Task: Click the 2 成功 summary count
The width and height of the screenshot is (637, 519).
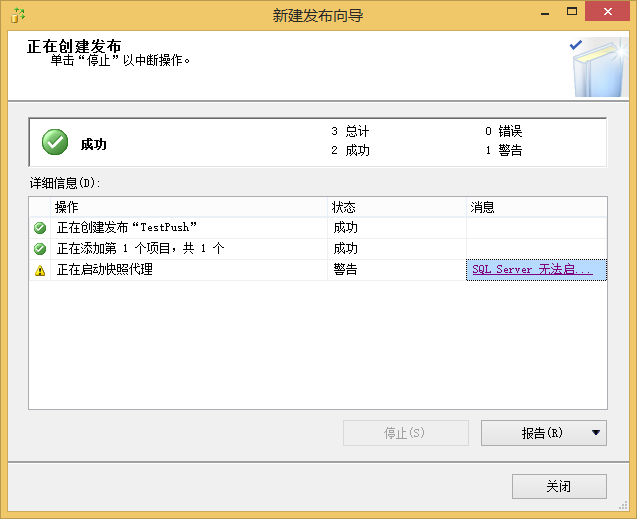Action: 350,150
